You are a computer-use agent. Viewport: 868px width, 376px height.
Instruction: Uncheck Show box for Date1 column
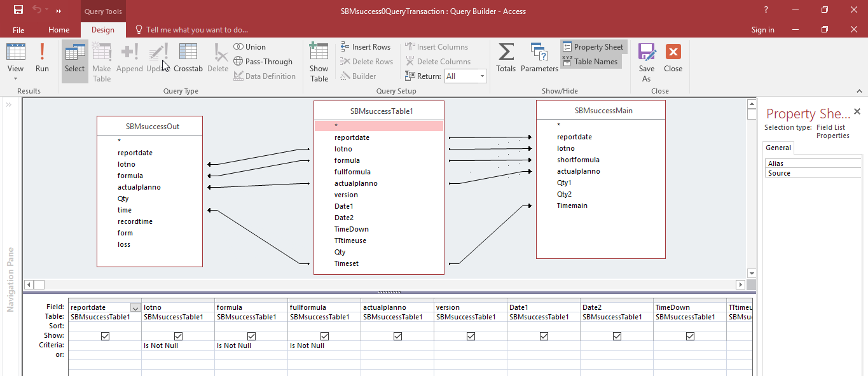(x=544, y=336)
